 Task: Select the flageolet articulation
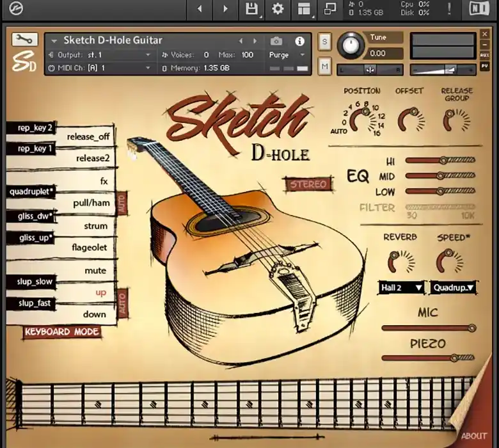(x=89, y=248)
